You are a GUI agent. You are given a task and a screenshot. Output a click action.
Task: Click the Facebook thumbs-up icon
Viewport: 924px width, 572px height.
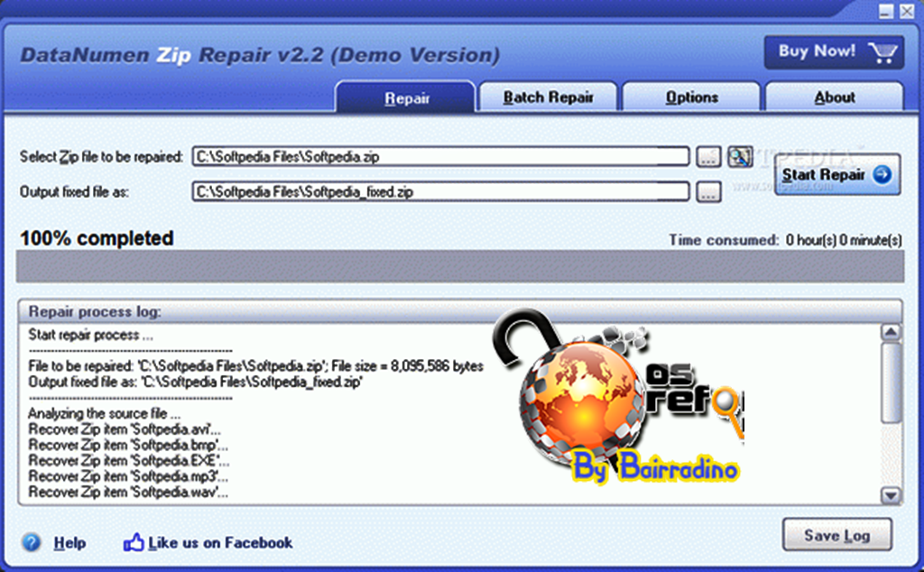(134, 542)
